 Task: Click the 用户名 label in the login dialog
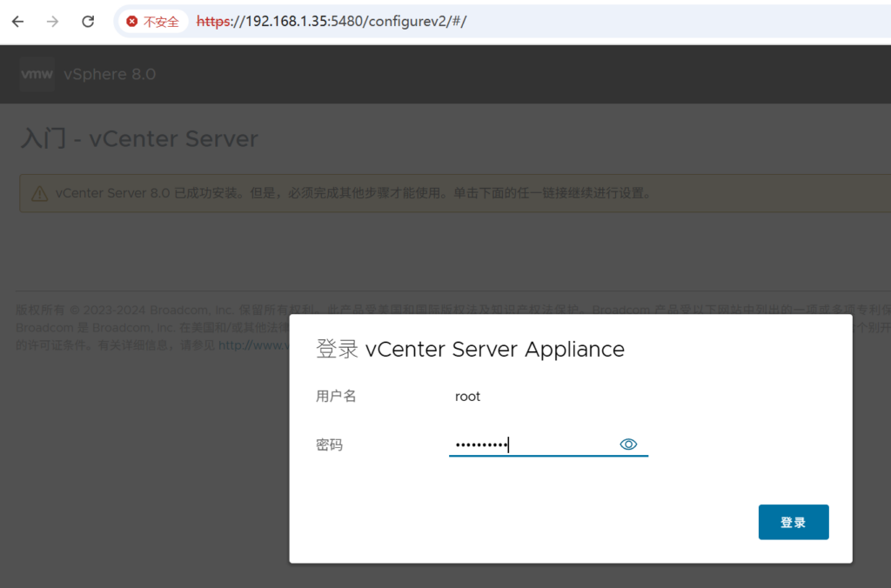tap(336, 396)
